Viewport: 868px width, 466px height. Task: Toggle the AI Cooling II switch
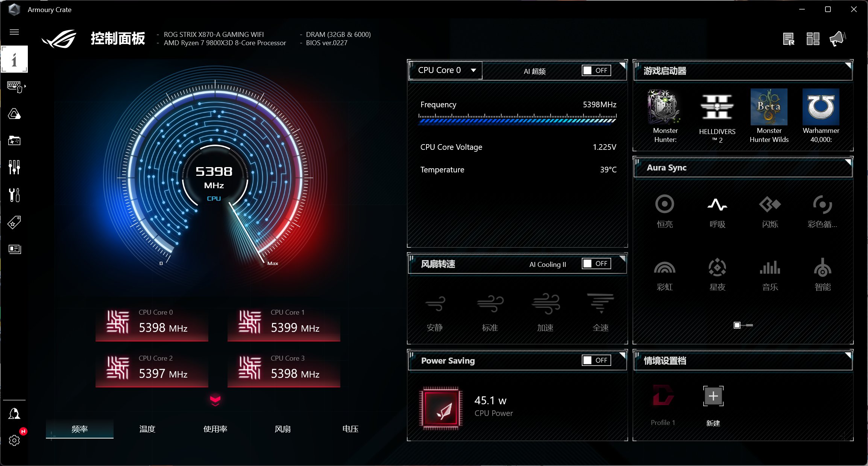click(596, 263)
